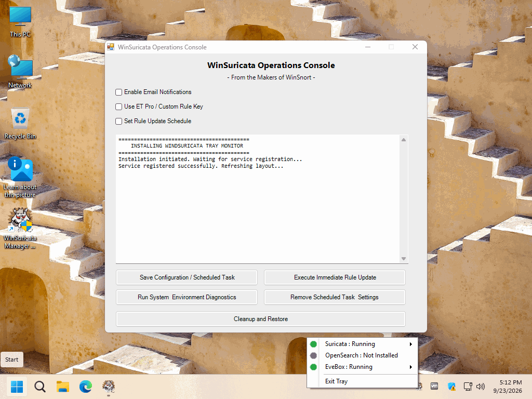Click the WinSuricata window title bar icon
The image size is (532, 399).
111,47
